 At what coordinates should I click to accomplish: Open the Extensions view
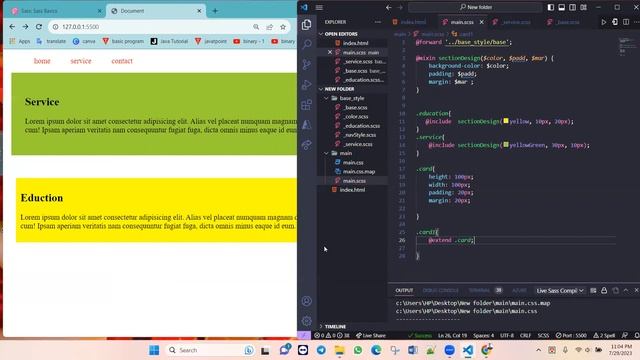(307, 104)
